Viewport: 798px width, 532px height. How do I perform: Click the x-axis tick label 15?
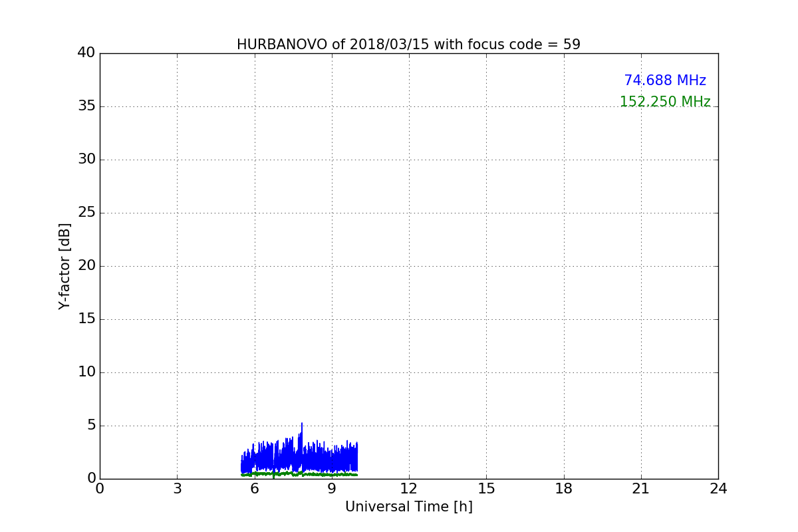point(486,489)
